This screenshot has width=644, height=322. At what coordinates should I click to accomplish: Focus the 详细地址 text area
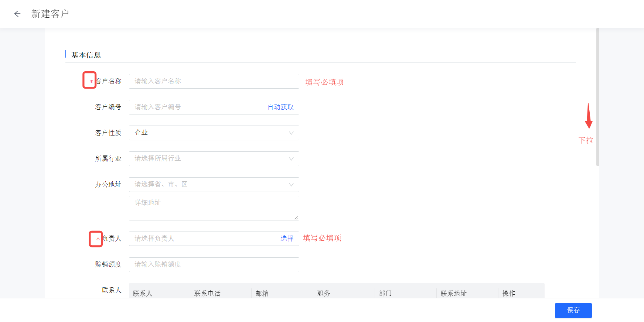click(x=214, y=208)
